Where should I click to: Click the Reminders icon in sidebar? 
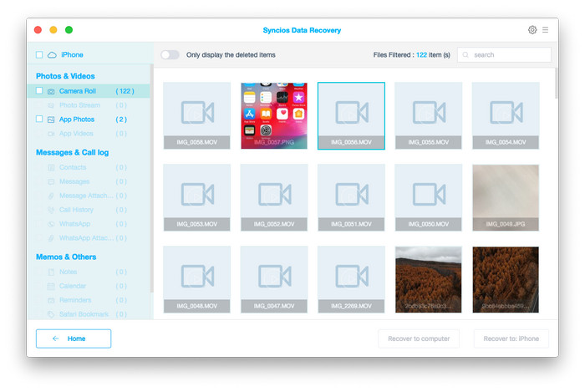pyautogui.click(x=51, y=300)
